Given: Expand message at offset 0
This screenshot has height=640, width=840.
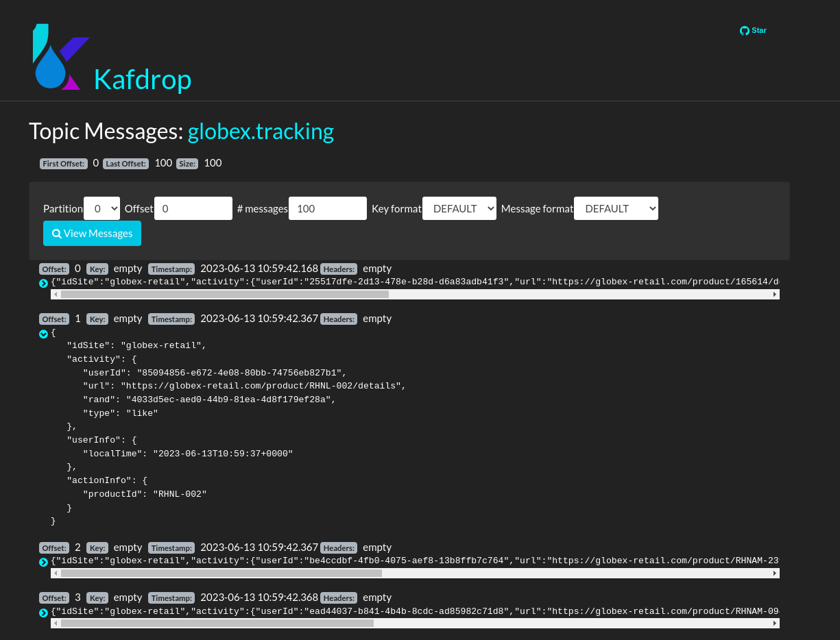Looking at the screenshot, I should pyautogui.click(x=43, y=283).
